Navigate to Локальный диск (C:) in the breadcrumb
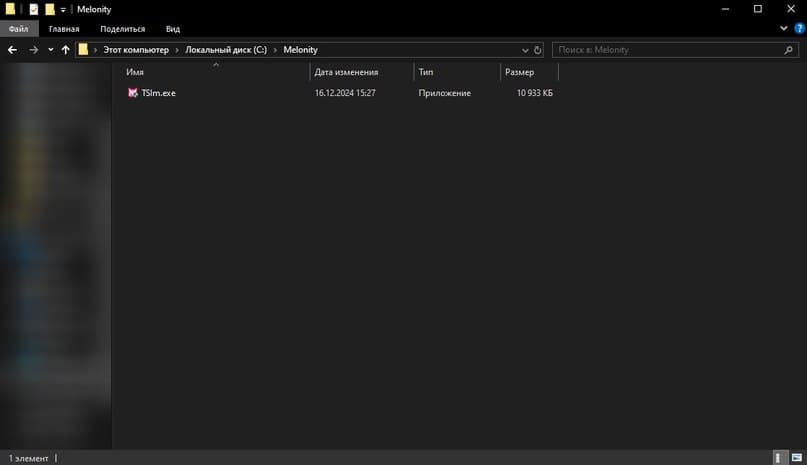Screen dimensions: 807x465 (228, 49)
